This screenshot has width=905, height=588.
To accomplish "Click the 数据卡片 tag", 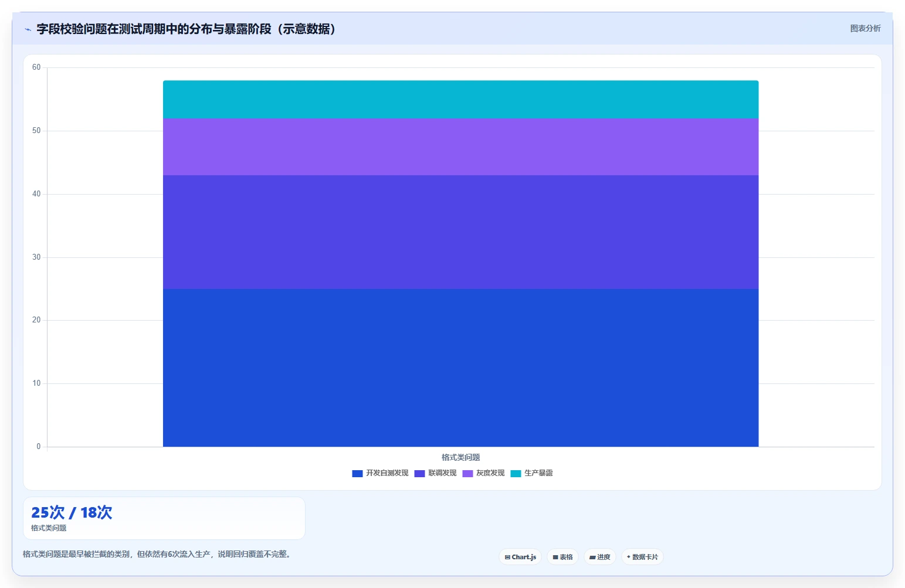I will [x=642, y=557].
